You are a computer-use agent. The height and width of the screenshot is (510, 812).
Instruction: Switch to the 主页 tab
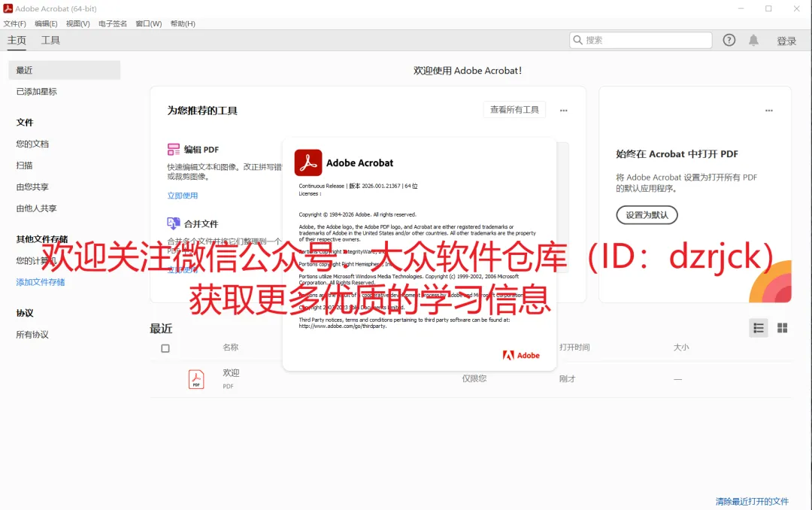click(x=17, y=41)
